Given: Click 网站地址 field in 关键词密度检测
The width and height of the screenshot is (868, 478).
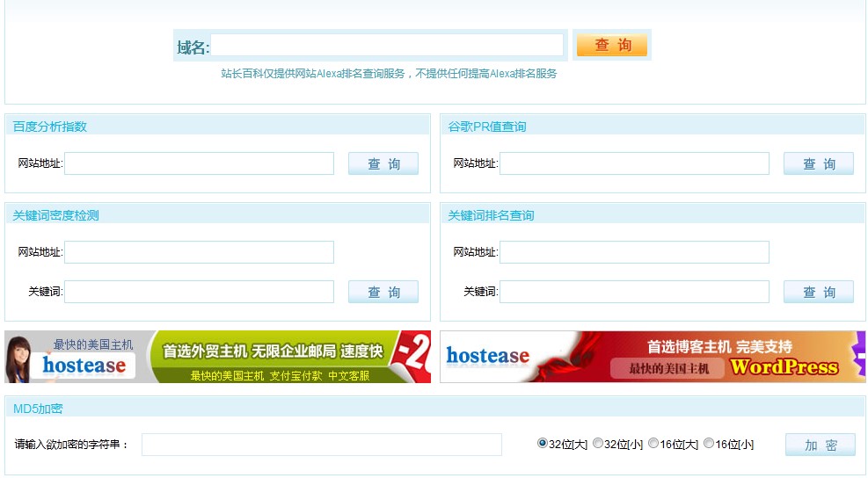Looking at the screenshot, I should (x=200, y=252).
